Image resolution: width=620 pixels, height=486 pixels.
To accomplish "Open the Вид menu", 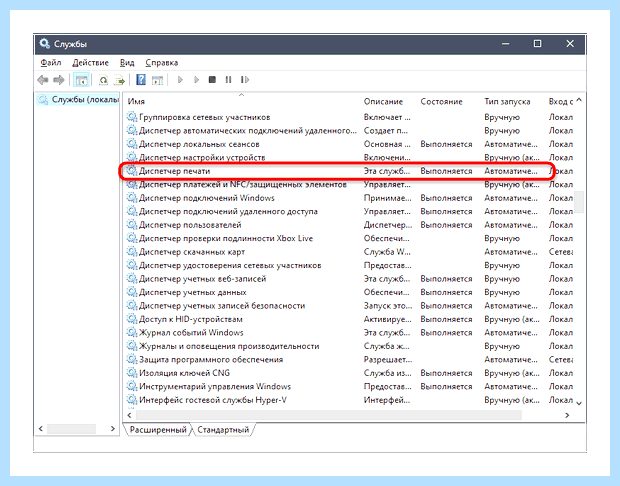I will 127,62.
